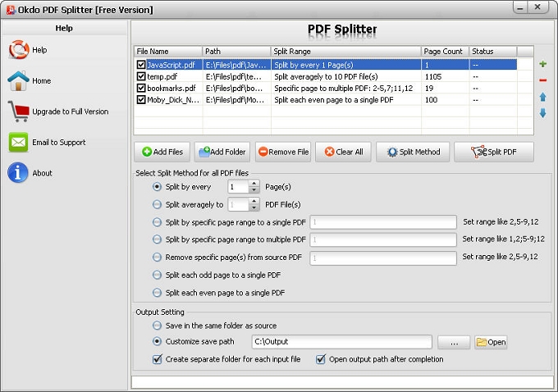Decrease Split by every pages spinner down arrow
The image size is (558, 392).
[254, 190]
